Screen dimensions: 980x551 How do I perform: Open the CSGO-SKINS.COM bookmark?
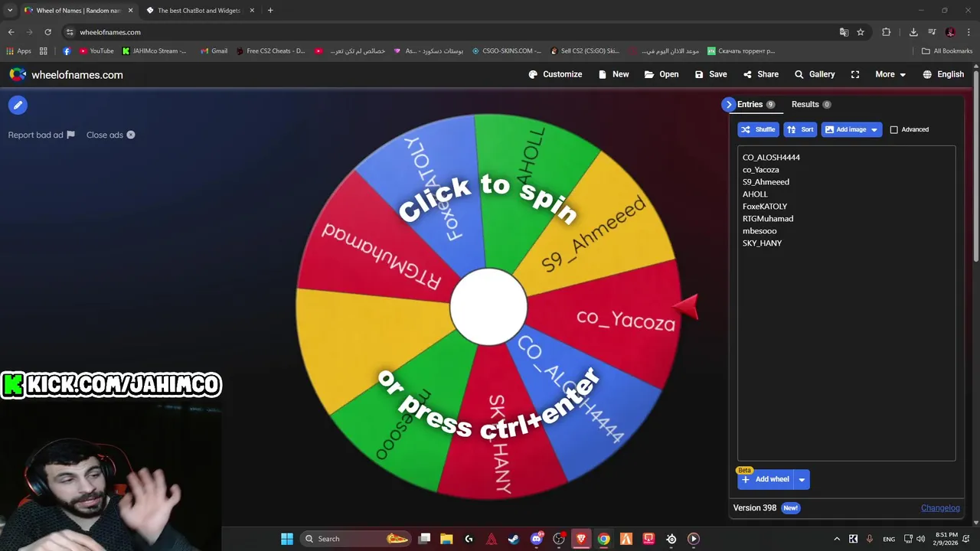pos(507,51)
